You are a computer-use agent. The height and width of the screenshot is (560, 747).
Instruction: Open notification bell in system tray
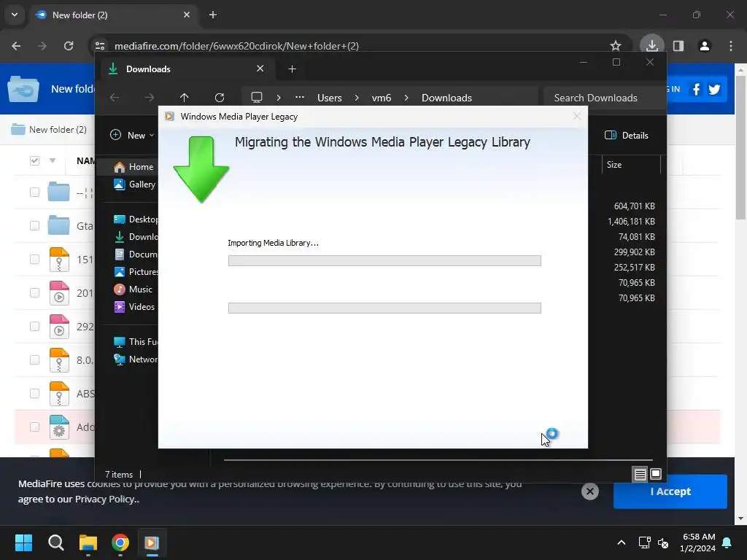tap(727, 542)
